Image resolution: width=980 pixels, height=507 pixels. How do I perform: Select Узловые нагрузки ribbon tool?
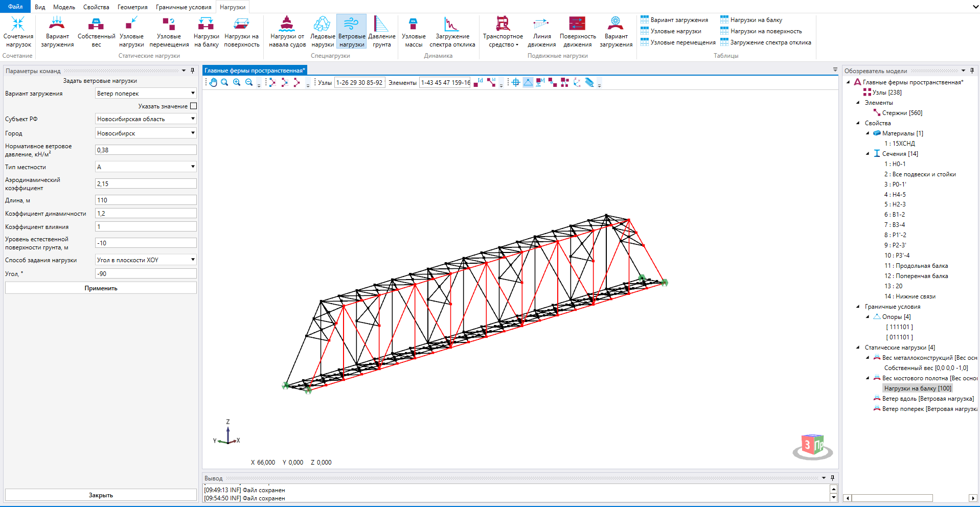pyautogui.click(x=131, y=32)
